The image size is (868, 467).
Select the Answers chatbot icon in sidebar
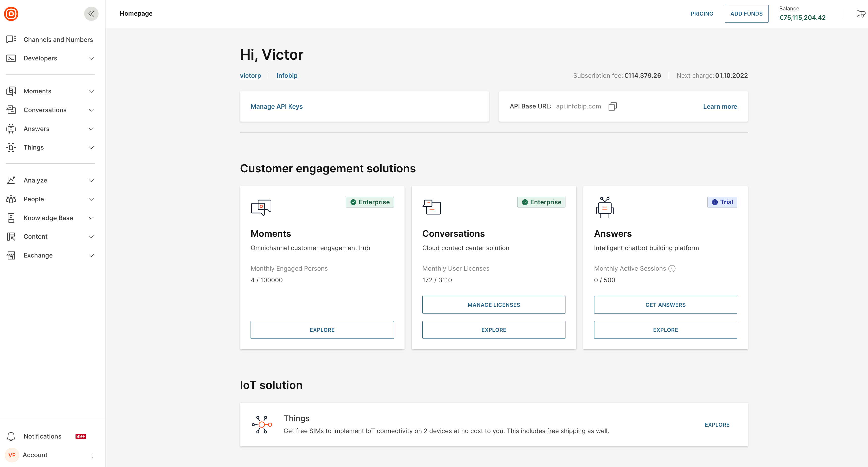click(11, 129)
